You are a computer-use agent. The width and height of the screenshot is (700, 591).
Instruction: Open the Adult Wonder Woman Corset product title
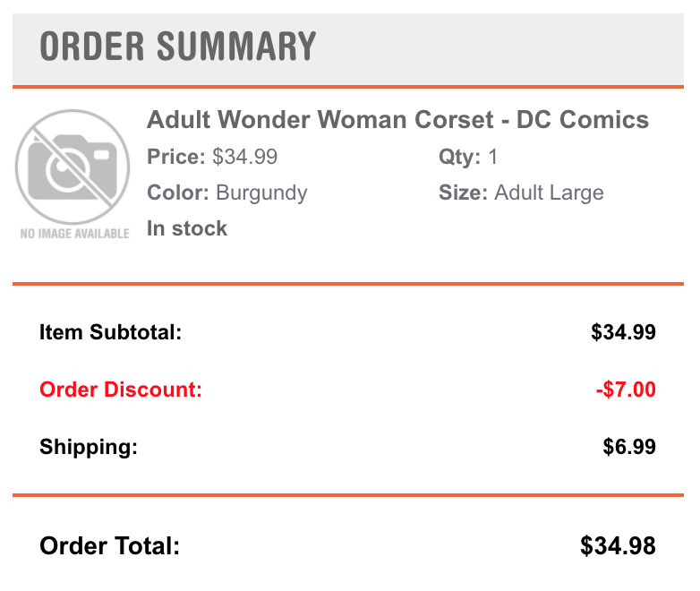click(x=397, y=120)
